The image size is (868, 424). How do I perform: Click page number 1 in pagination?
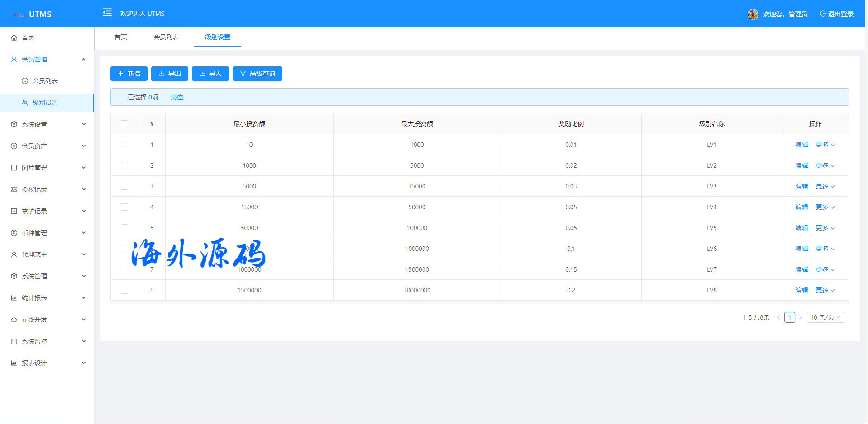pos(789,317)
